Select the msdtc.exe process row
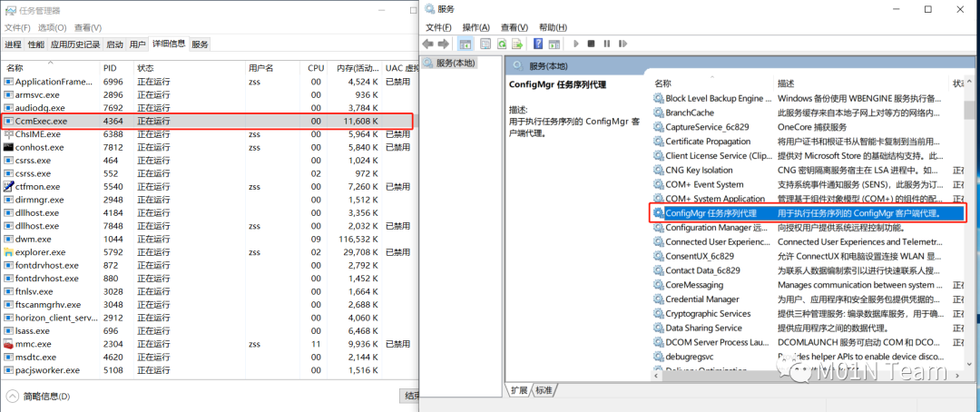980x412 pixels. [x=208, y=357]
